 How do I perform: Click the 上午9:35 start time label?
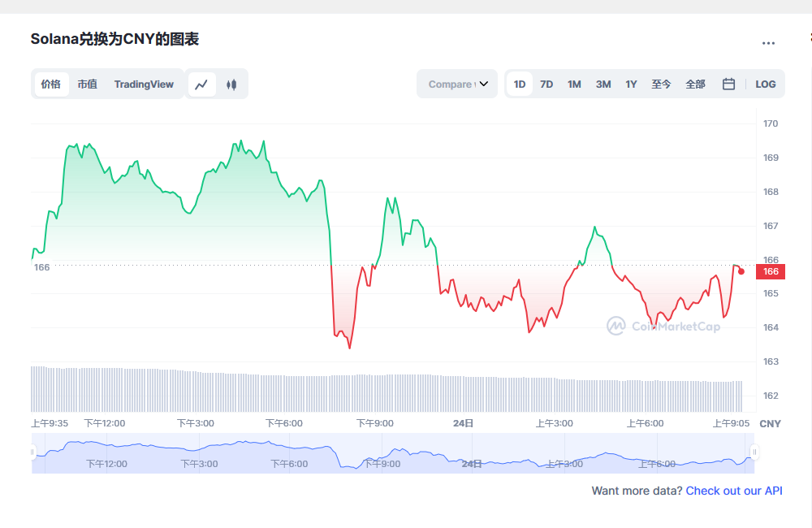[50, 423]
